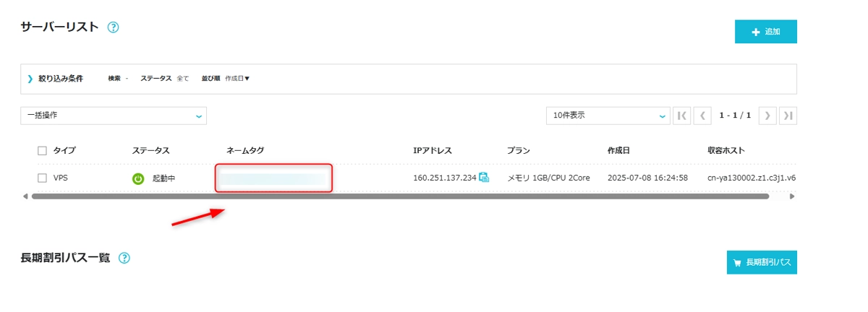The height and width of the screenshot is (312, 868).
Task: Sort by the 作成日 column header
Action: 618,151
